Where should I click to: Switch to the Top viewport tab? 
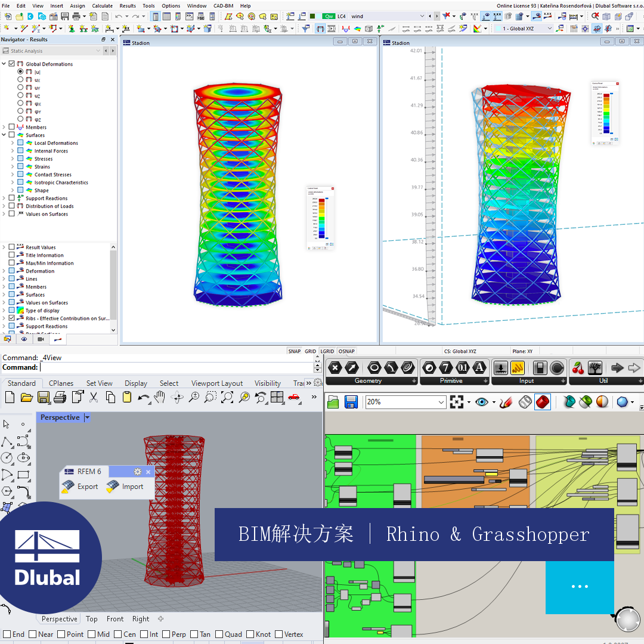tap(92, 619)
